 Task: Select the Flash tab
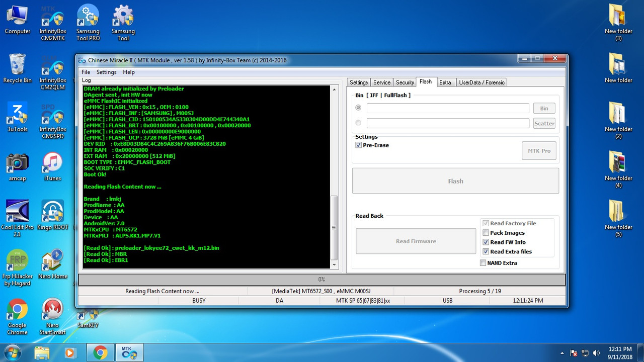coord(426,81)
